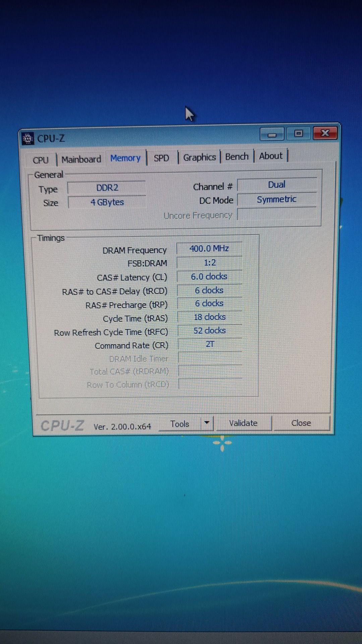Click the Validate button

pos(243,423)
